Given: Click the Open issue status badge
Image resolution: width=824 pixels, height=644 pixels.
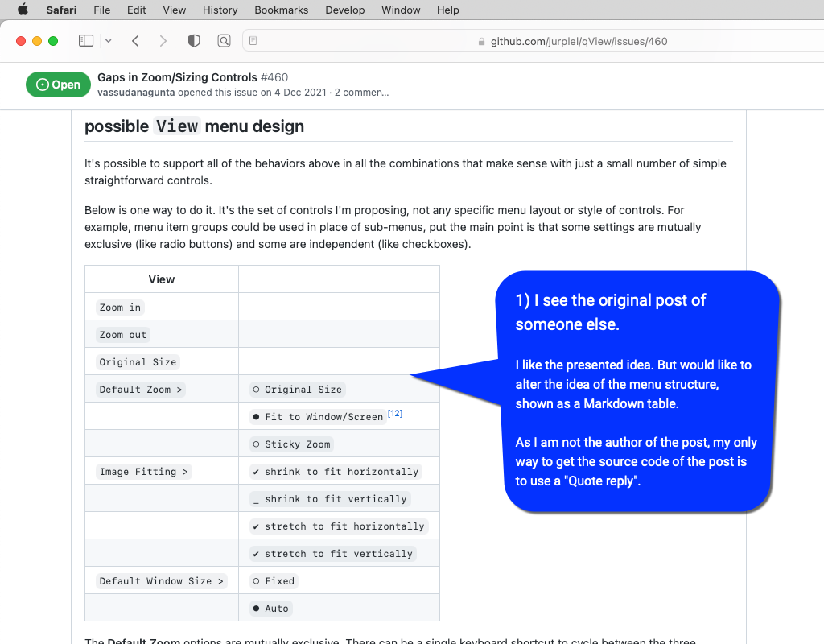Looking at the screenshot, I should (x=58, y=84).
